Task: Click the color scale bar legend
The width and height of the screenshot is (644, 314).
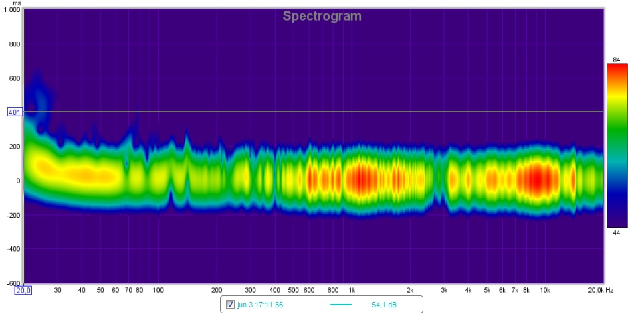Action: point(617,145)
